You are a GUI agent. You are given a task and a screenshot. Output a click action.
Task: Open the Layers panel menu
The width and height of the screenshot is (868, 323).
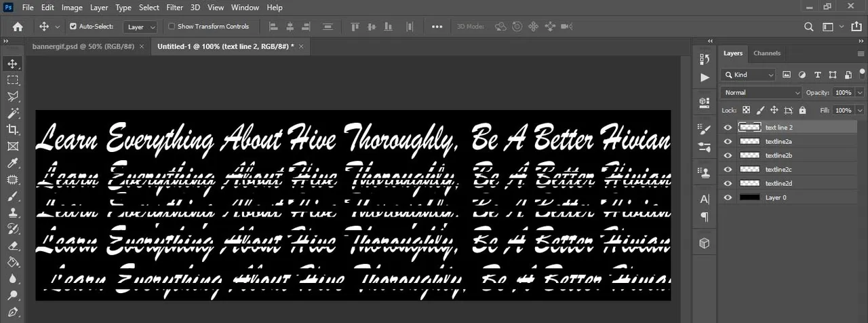861,54
